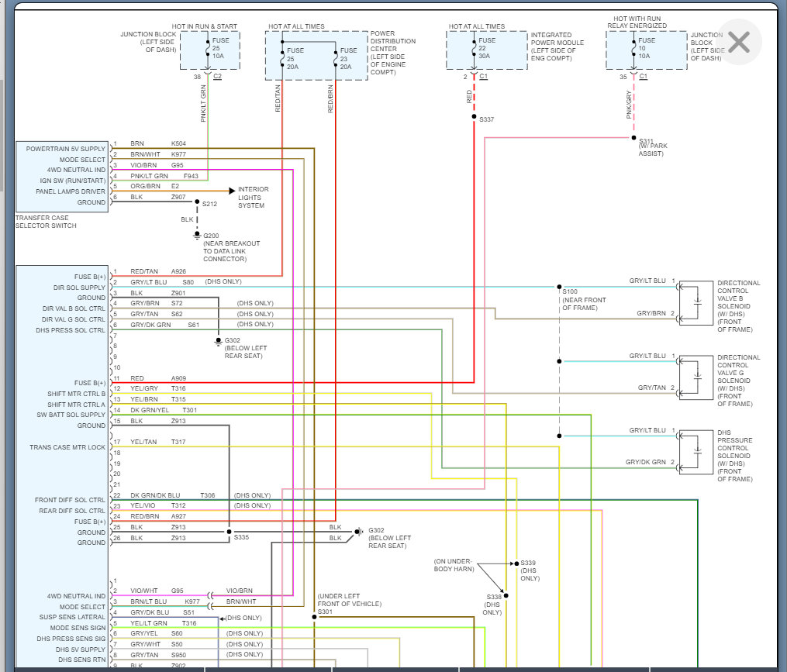The image size is (787, 672).
Task: Select the "POWER DISTRIBUTION CENTER" label
Action: [393, 41]
